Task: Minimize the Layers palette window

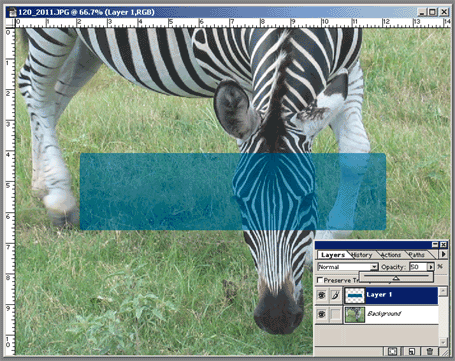Action: point(435,245)
